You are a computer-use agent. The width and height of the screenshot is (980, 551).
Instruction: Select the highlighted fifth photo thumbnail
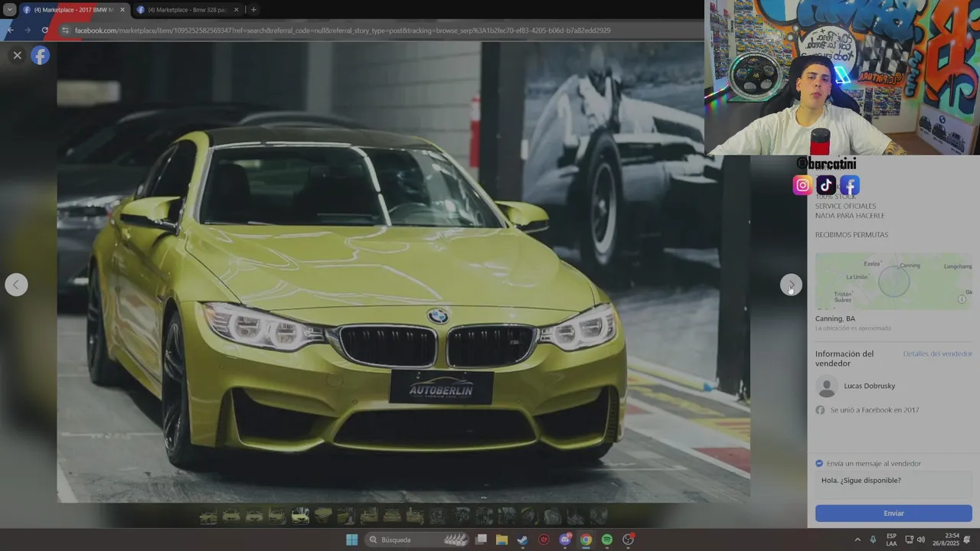300,517
